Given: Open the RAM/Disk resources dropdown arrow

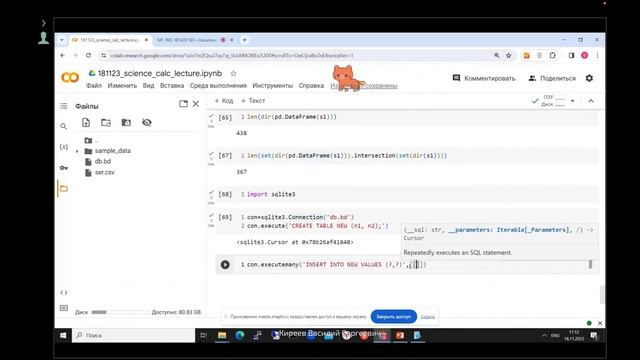Looking at the screenshot, I should (572, 101).
